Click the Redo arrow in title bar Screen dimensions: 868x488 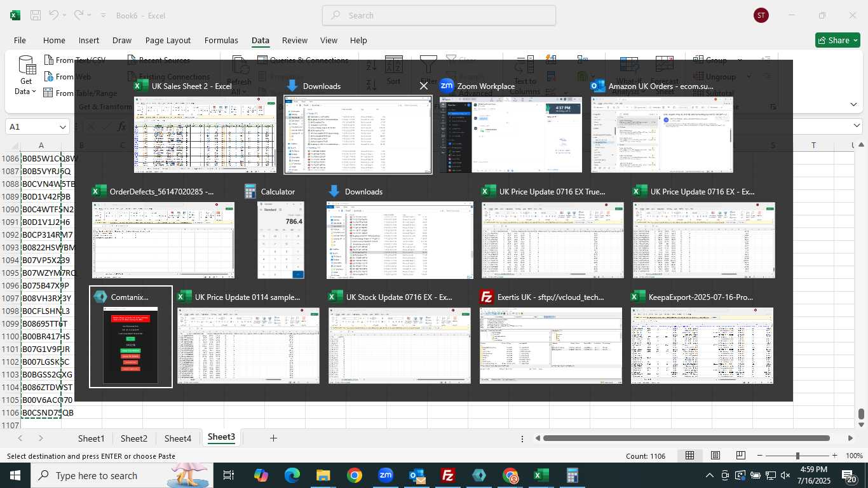pyautogui.click(x=78, y=15)
